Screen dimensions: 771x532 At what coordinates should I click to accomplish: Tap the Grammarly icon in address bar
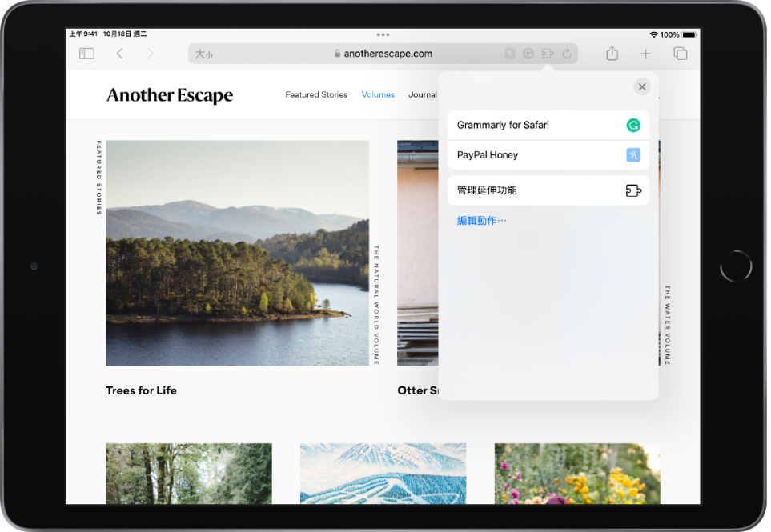[528, 54]
